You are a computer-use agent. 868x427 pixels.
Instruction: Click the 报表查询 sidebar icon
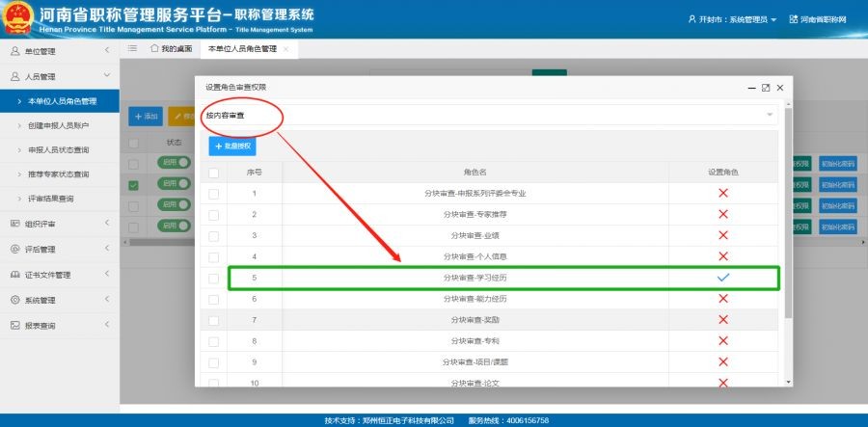(x=14, y=325)
